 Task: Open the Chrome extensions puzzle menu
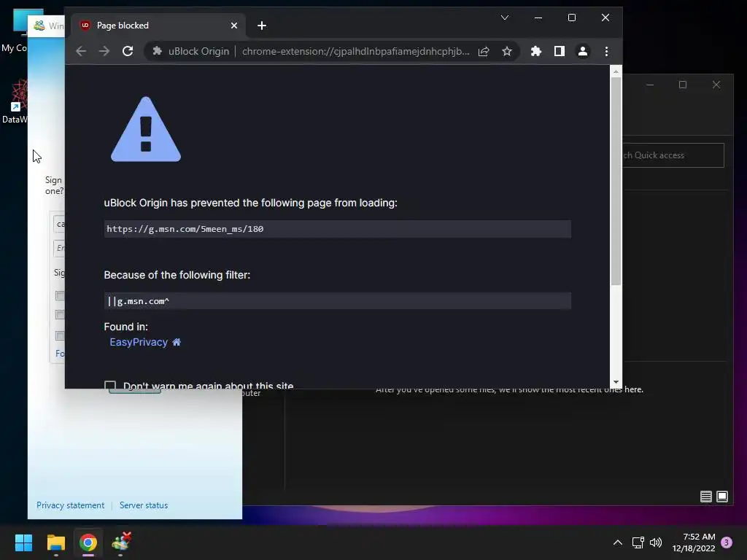coord(536,51)
